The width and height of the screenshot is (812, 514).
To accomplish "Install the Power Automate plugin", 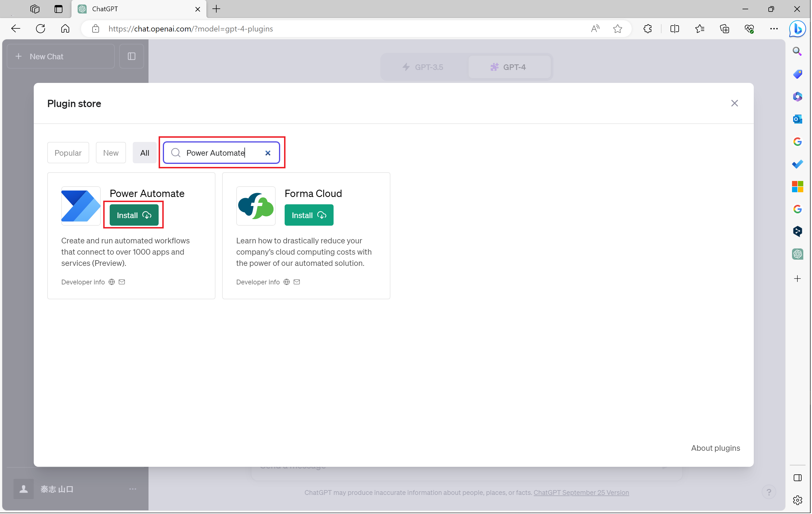I will [x=134, y=215].
